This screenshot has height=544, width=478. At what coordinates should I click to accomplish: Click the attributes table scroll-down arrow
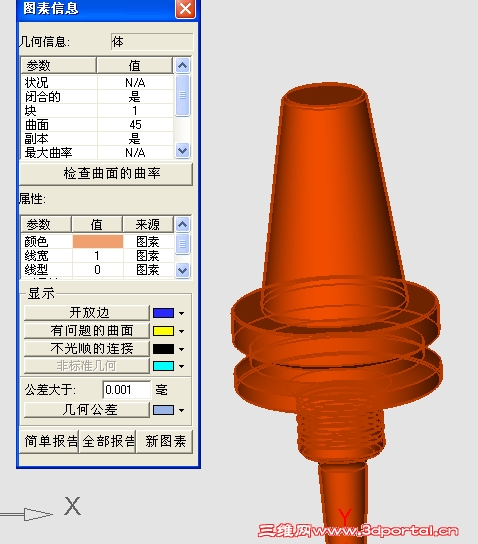pyautogui.click(x=182, y=270)
